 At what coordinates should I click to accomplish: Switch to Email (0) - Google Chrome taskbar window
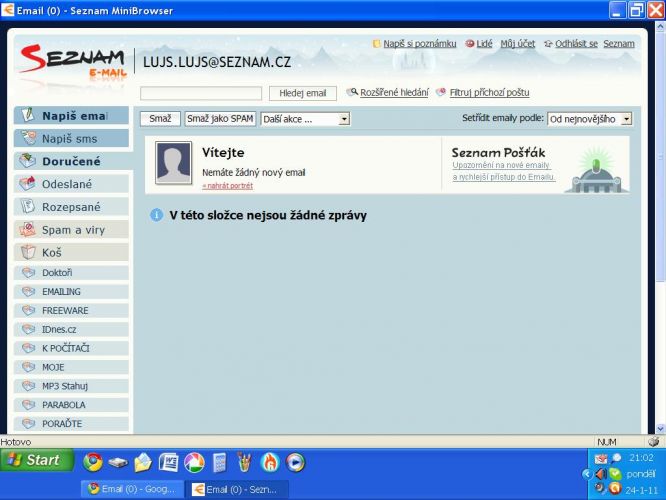[x=133, y=489]
